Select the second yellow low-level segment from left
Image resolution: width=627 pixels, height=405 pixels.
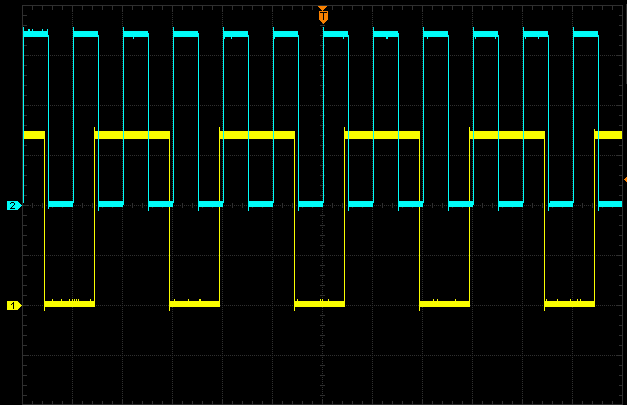pos(194,303)
